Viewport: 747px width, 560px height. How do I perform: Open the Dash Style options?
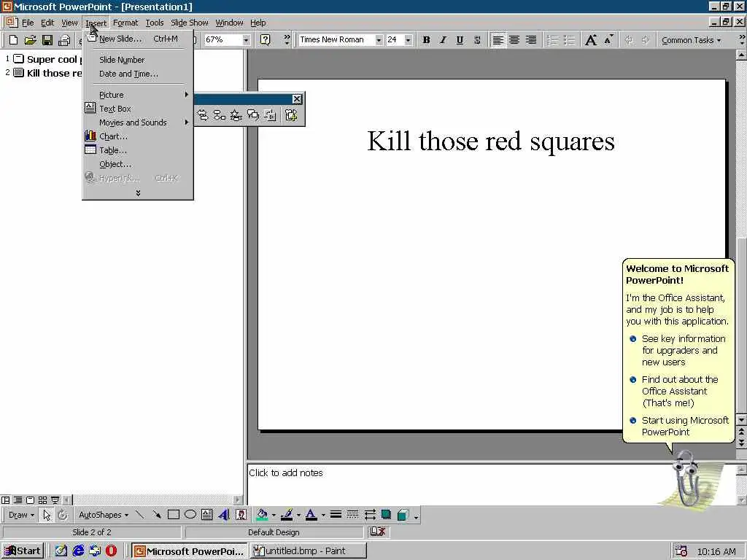click(352, 515)
